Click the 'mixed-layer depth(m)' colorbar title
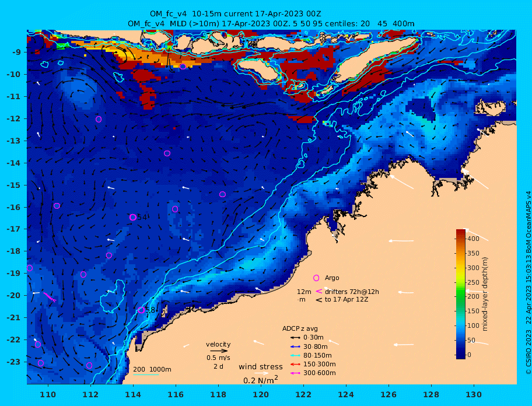Viewport: 532px width, 406px height. (x=485, y=294)
